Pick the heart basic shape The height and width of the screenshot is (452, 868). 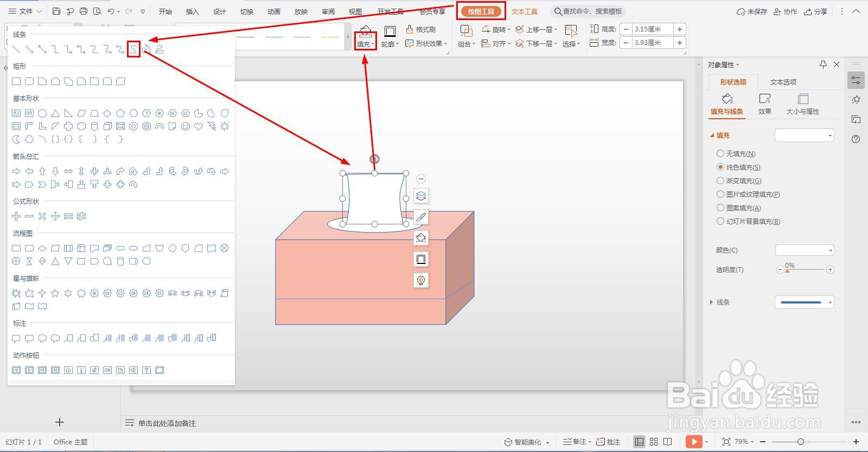(199, 126)
